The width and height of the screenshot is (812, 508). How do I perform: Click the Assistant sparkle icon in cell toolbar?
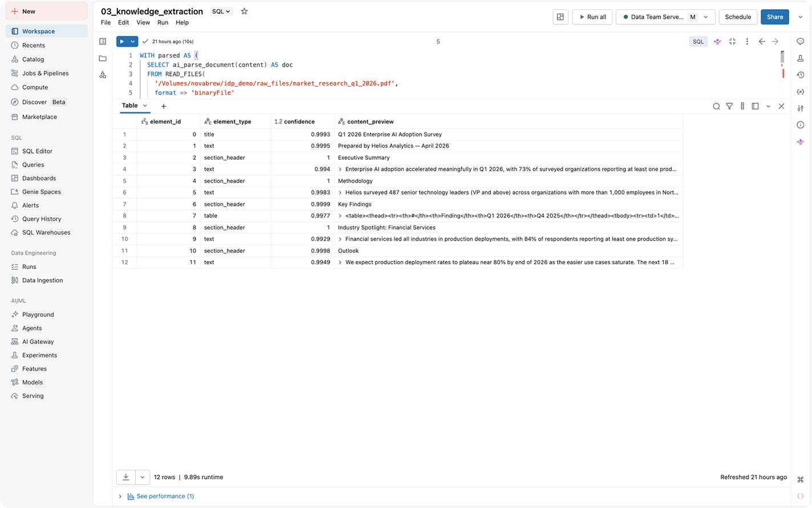point(717,42)
